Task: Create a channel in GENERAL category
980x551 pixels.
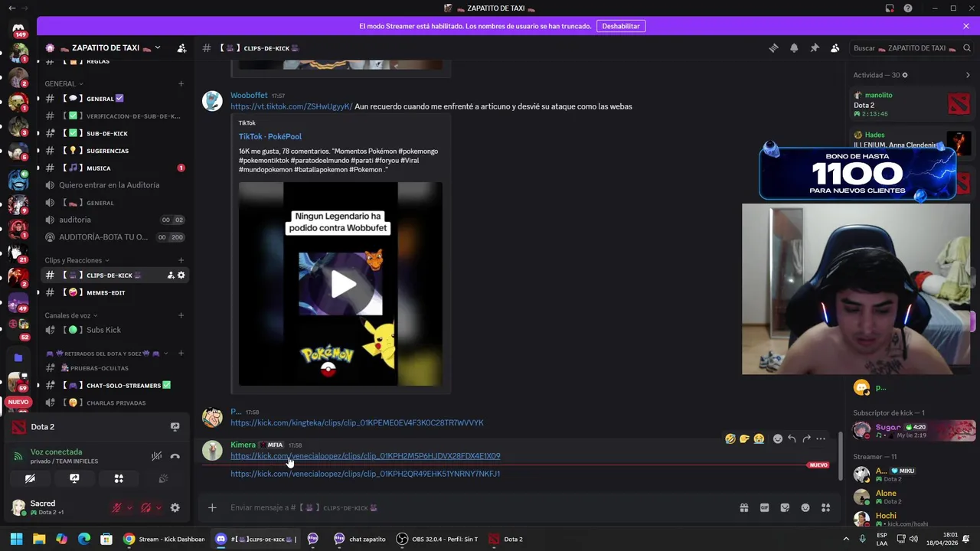Action: point(181,83)
